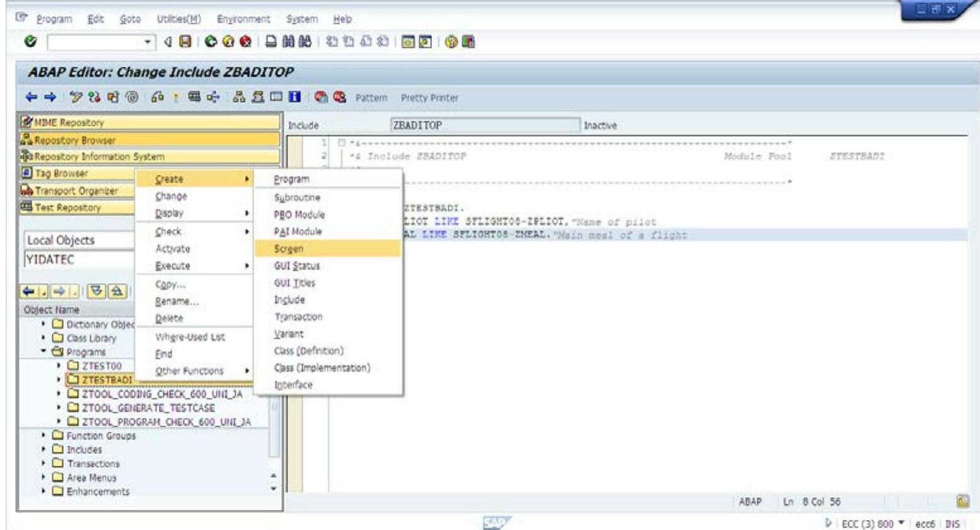The width and height of the screenshot is (980, 530).
Task: Open the Test Repository button
Action: pos(78,207)
